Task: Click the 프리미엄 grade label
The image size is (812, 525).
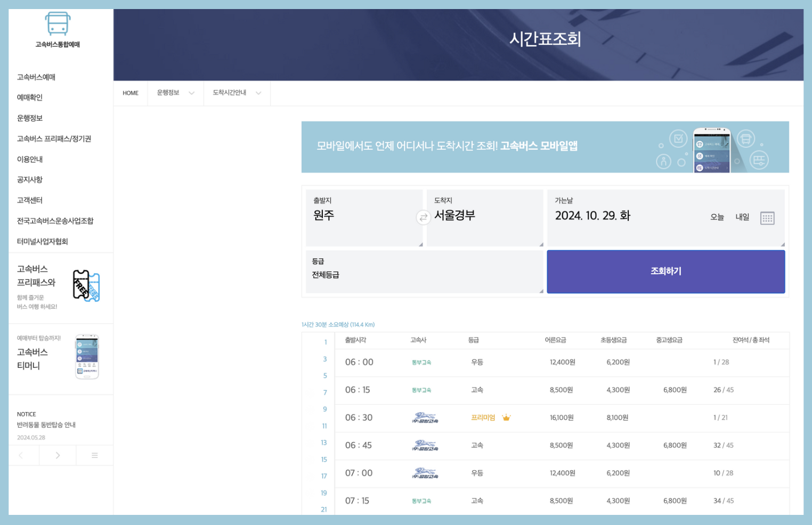Action: (x=483, y=417)
